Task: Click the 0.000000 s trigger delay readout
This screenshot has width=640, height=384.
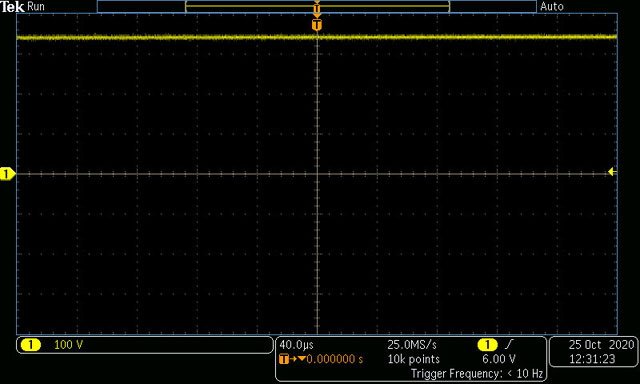Action: 335,359
